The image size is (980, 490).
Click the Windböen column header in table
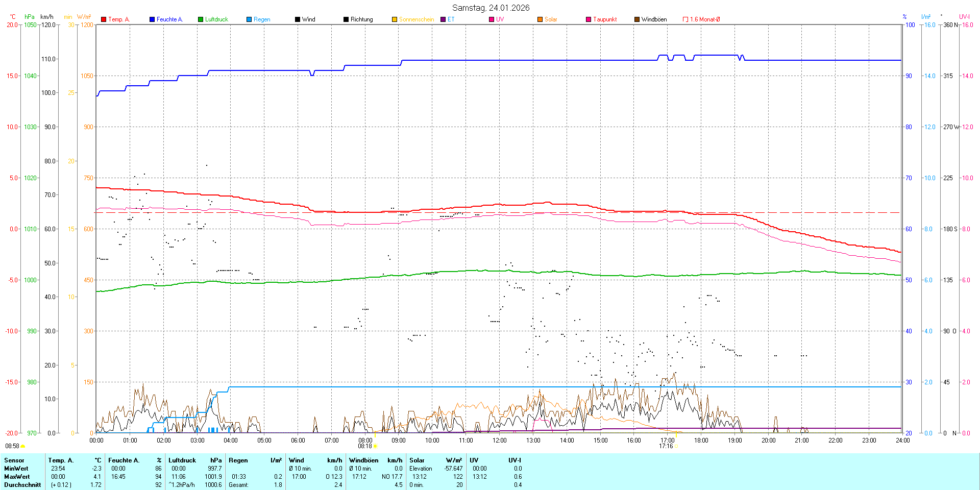tap(364, 460)
